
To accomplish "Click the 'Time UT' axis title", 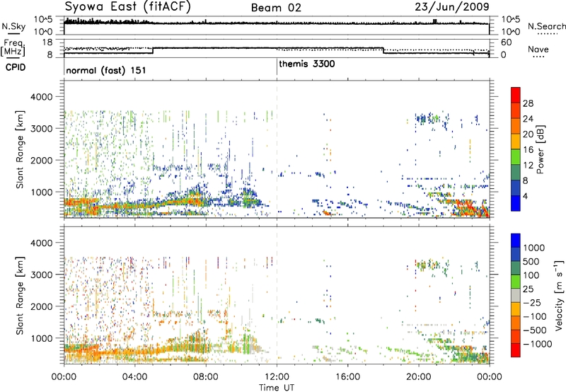I will pyautogui.click(x=277, y=387).
